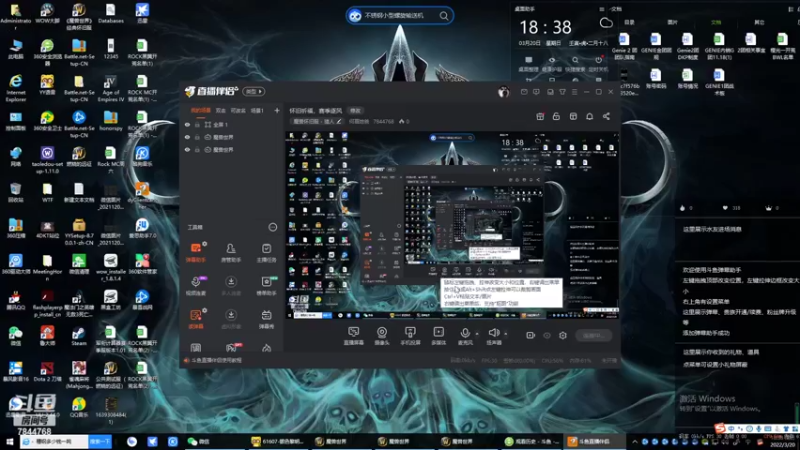
Task: Toggle the open-lock icon above preview
Action: click(x=556, y=116)
